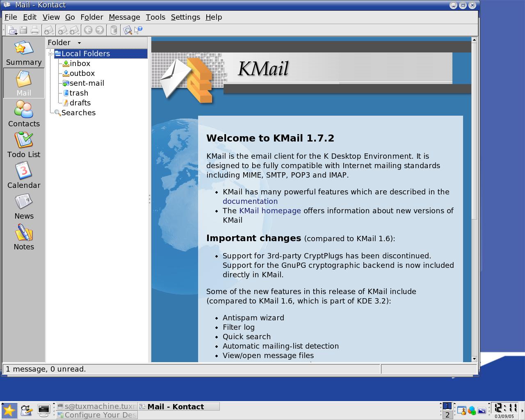Launch the terminal from the panel
Screen dimensions: 525x420
coord(43,410)
